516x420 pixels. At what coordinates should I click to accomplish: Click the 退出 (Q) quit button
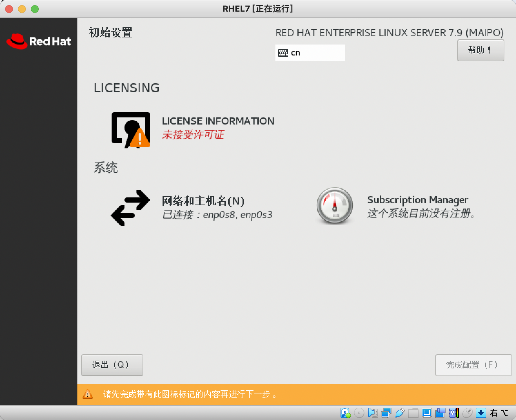[112, 365]
